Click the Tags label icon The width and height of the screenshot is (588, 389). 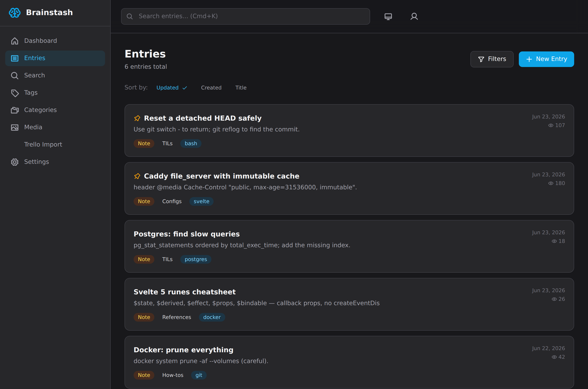(15, 93)
